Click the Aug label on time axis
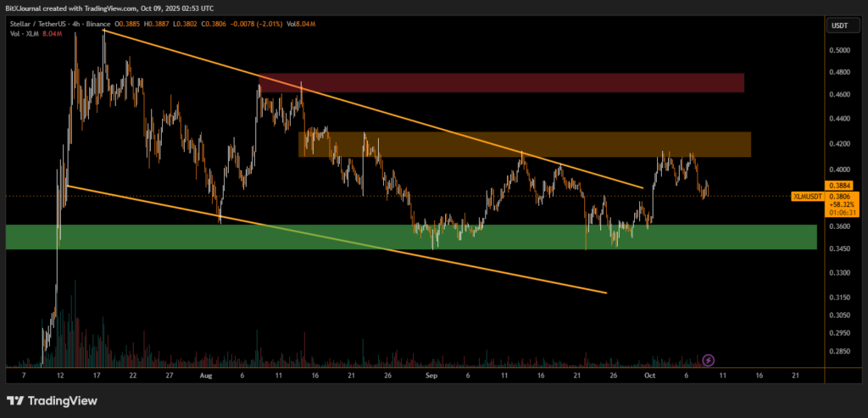 206,374
